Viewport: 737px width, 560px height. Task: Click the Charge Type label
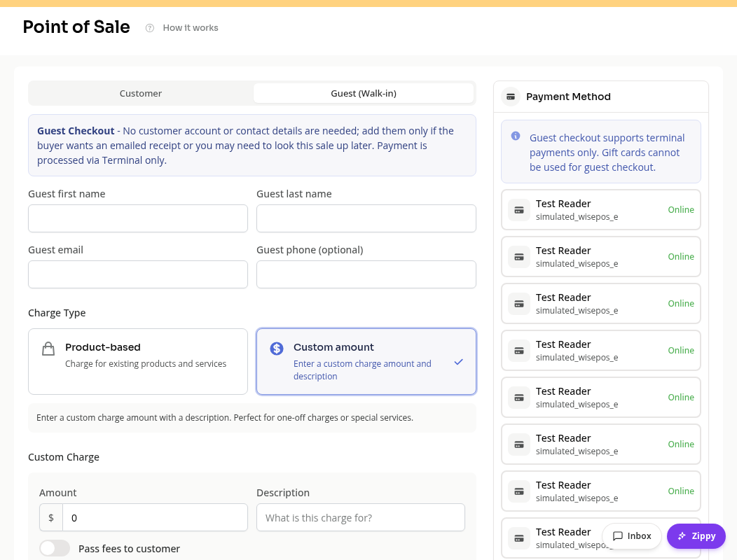pos(57,313)
